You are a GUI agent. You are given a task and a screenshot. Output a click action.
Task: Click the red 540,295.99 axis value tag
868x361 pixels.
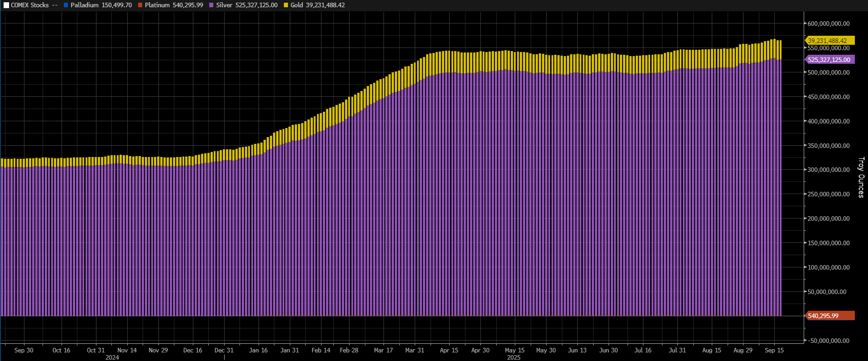pos(830,316)
